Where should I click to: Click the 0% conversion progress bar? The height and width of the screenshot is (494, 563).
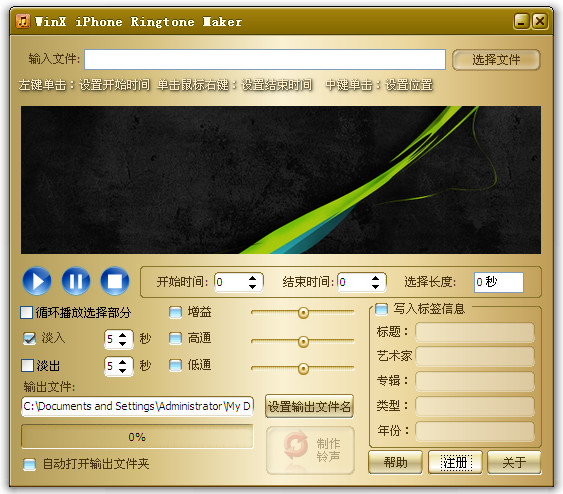tap(137, 437)
